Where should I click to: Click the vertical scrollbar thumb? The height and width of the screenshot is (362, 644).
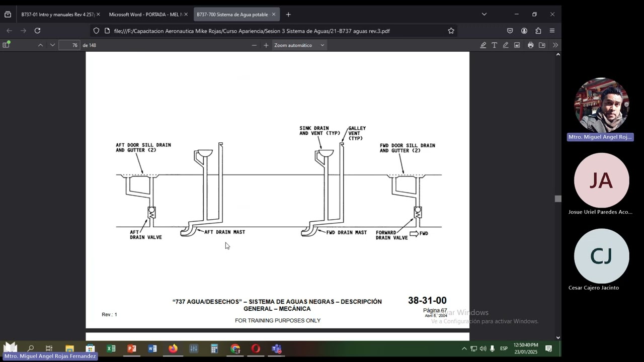click(557, 199)
